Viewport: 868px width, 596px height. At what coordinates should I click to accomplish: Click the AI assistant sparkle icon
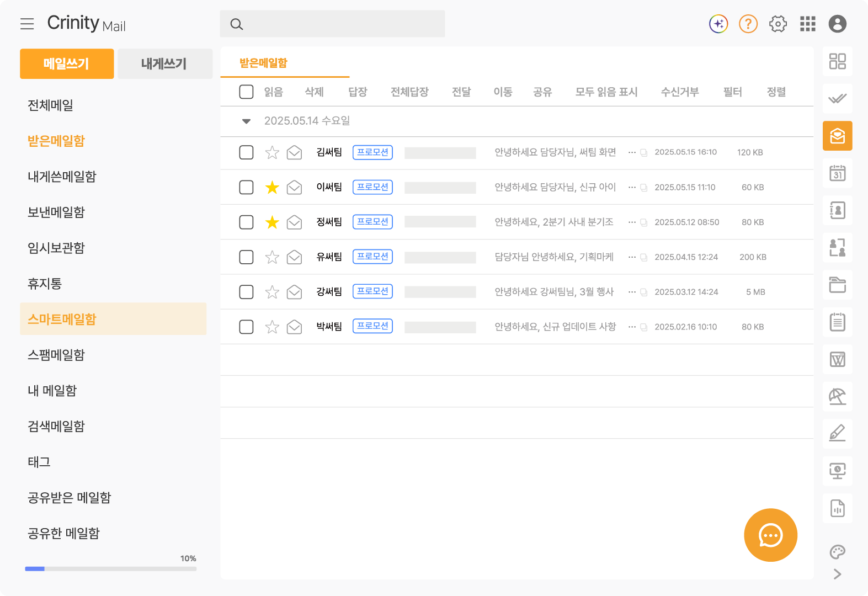point(718,24)
